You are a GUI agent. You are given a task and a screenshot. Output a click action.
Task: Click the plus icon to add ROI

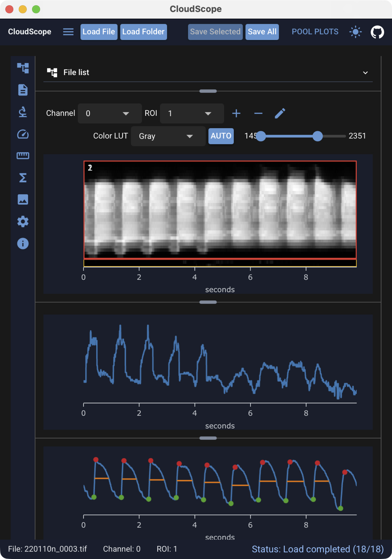[x=236, y=113]
